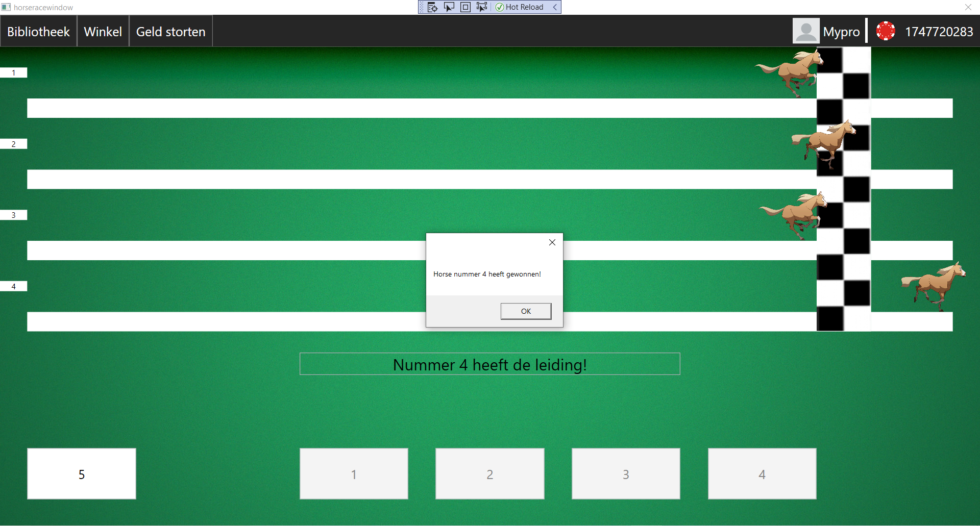
Task: Click the Track Focused Element icon
Action: 481,7
